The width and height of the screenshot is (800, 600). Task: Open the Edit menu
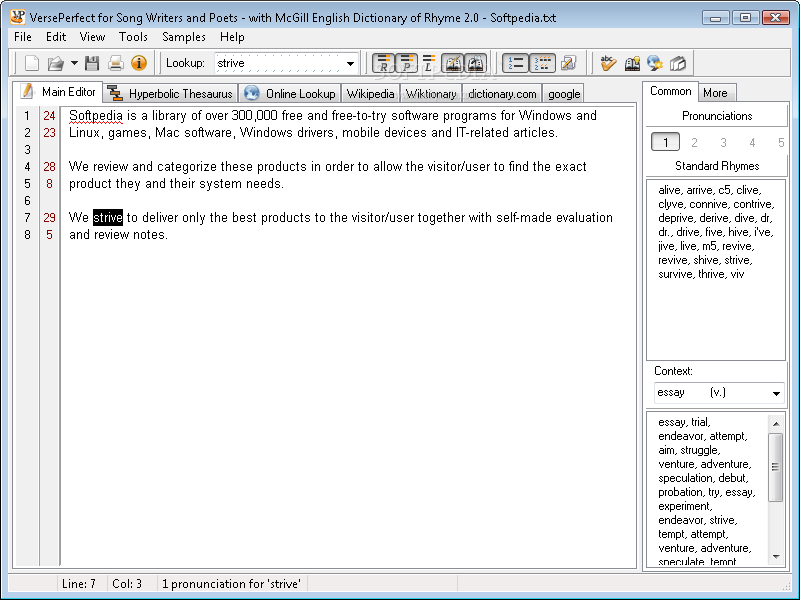tap(56, 37)
